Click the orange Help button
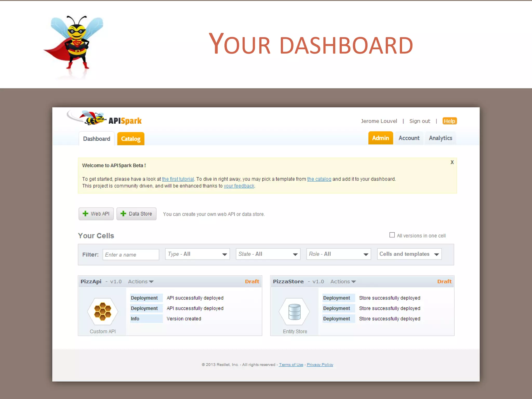532x399 pixels. tap(450, 121)
